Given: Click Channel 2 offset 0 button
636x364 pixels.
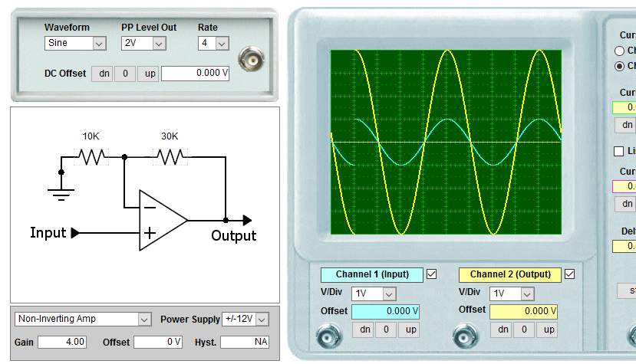Looking at the screenshot, I should (524, 330).
